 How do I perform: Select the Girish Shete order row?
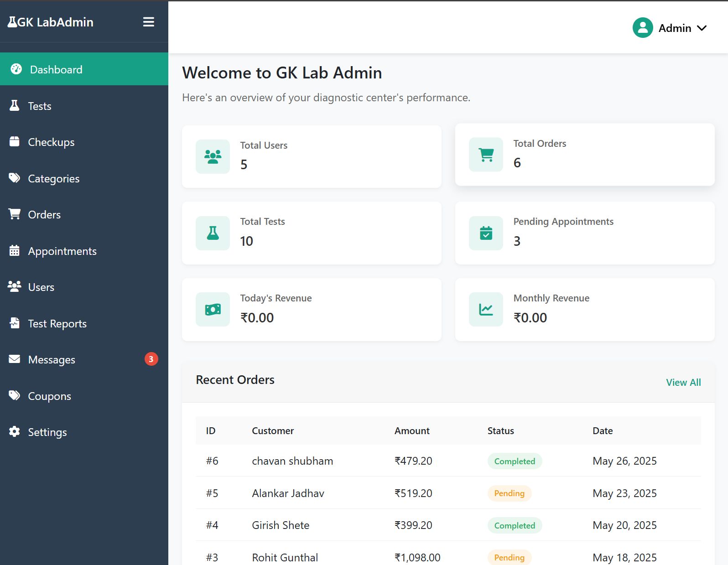pyautogui.click(x=281, y=525)
